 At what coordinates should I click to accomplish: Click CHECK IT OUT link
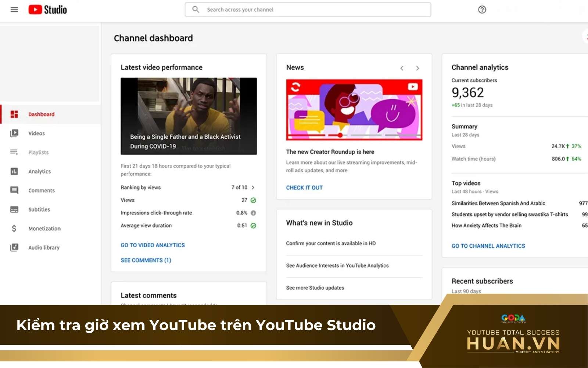click(304, 188)
